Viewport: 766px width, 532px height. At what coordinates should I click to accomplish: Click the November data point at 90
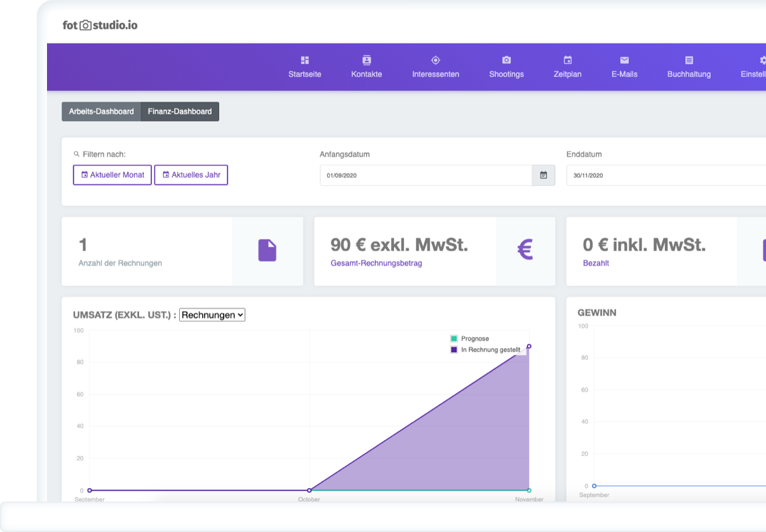point(529,347)
